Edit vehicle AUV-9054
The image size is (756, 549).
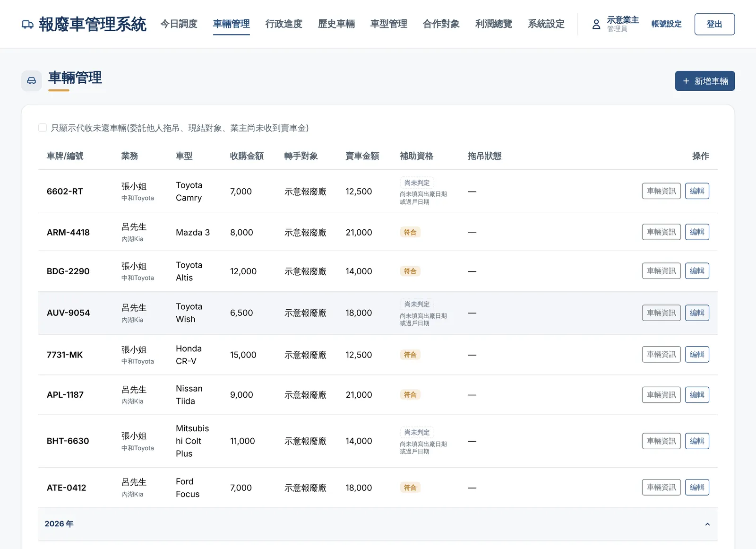tap(697, 313)
